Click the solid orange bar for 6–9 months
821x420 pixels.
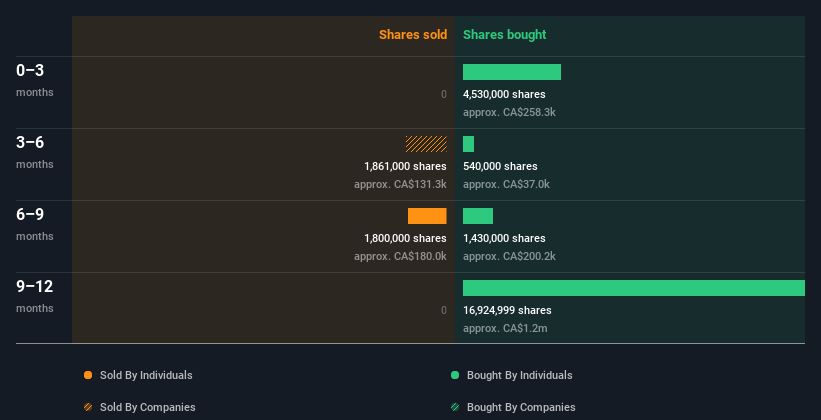[x=427, y=216]
